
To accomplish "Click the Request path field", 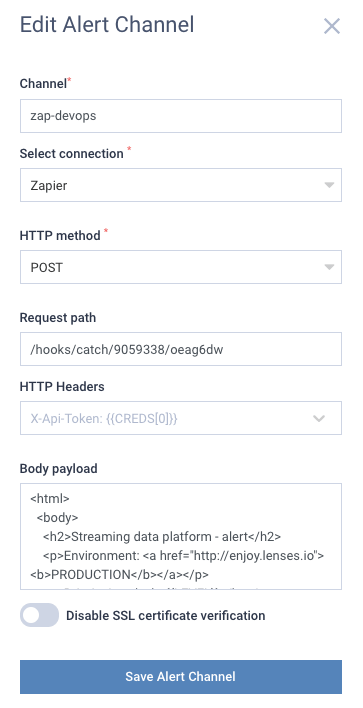I will [x=181, y=349].
